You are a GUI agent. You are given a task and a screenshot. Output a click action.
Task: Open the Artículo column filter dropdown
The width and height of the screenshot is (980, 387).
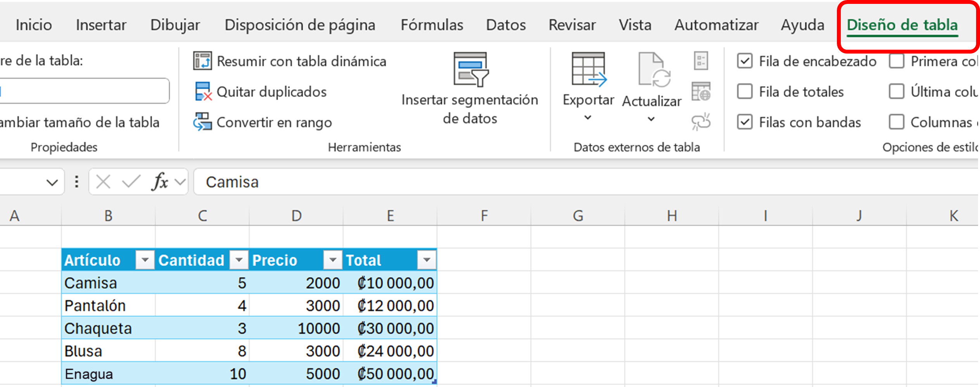(145, 260)
